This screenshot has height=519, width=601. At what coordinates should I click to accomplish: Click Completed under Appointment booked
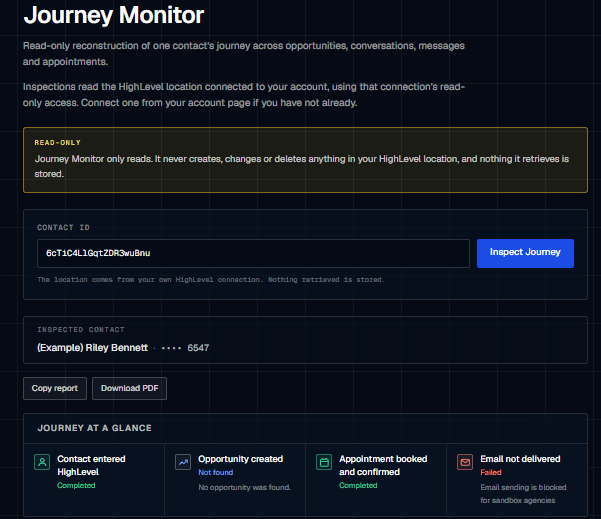pos(358,485)
